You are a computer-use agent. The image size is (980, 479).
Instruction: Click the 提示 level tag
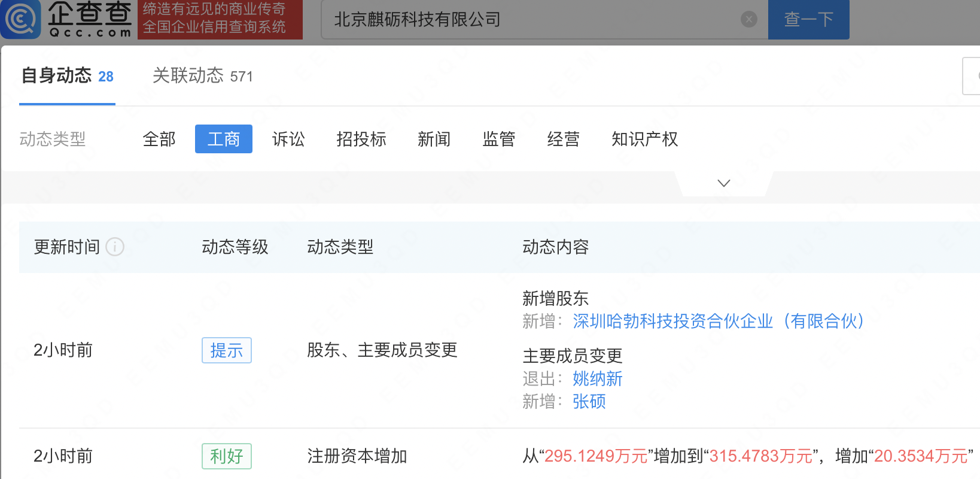[x=226, y=350]
